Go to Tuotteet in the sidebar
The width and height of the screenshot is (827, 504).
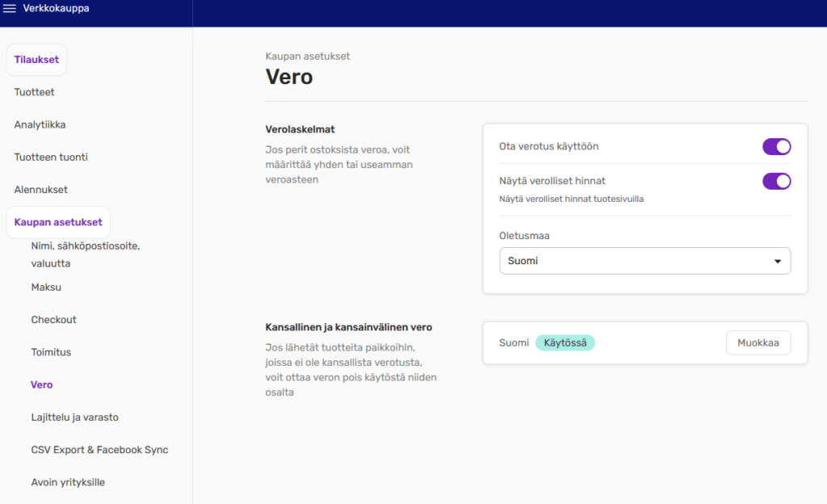tap(34, 92)
